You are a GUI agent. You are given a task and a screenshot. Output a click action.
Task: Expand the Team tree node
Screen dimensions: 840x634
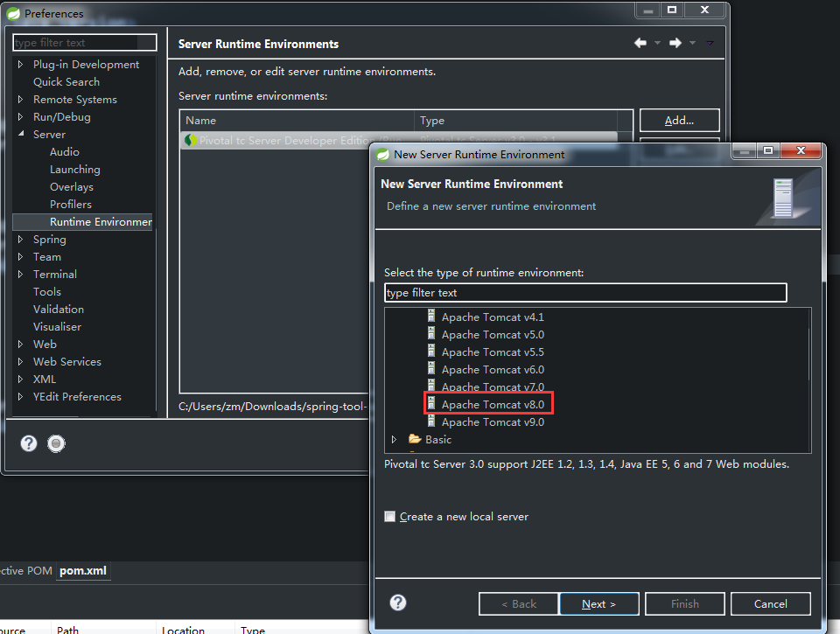[20, 256]
